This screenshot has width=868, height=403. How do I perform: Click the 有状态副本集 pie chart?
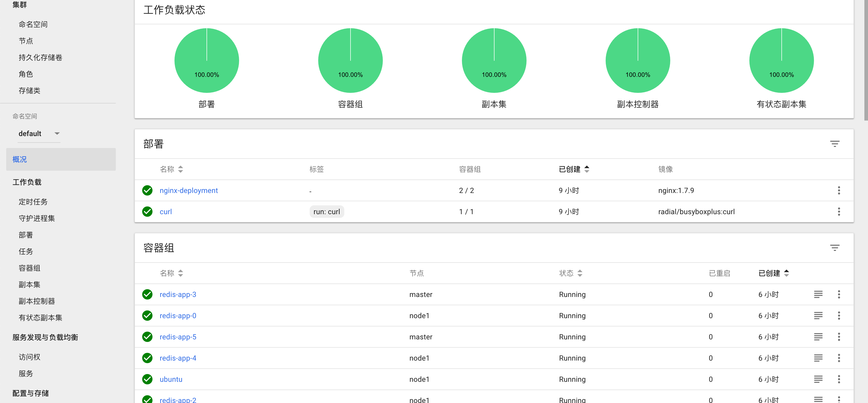tap(781, 60)
